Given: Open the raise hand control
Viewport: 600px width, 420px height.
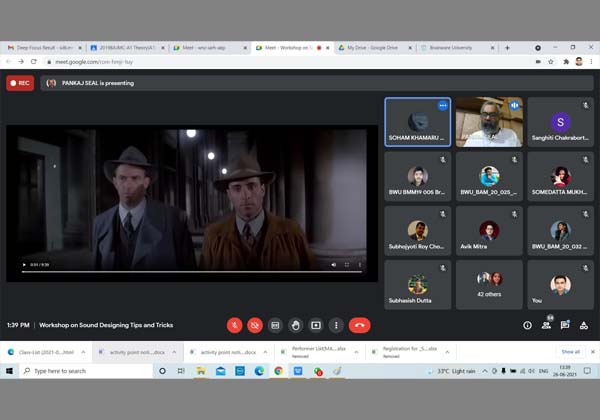Looking at the screenshot, I should (x=295, y=325).
